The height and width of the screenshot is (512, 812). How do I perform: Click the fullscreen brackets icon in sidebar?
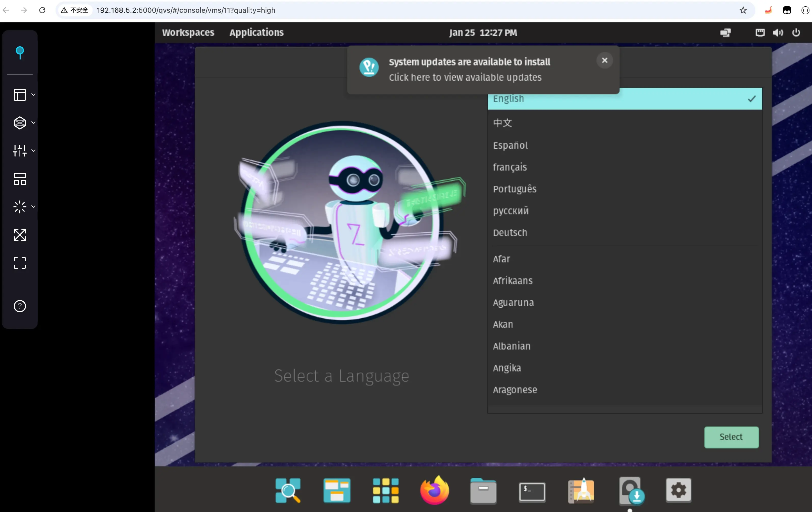[x=20, y=263]
